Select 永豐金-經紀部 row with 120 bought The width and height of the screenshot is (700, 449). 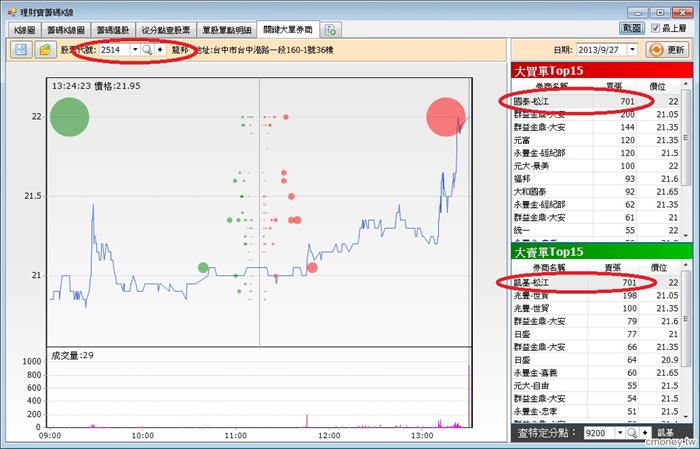point(596,153)
